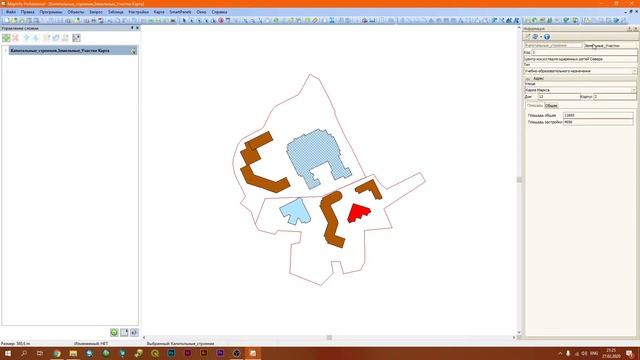
Task: Select the red building on the map
Action: pos(358,212)
